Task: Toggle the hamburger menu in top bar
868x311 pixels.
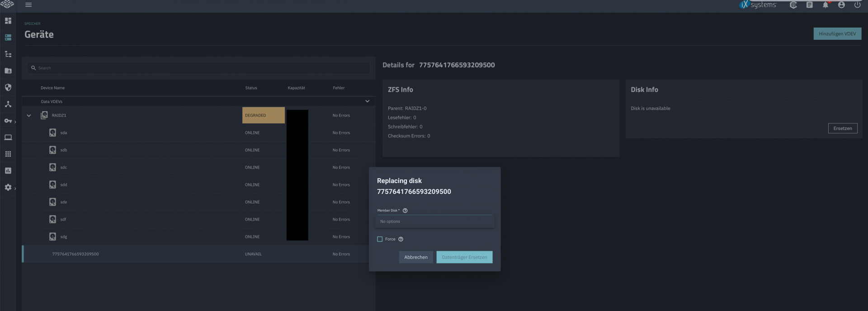Action: (x=28, y=5)
